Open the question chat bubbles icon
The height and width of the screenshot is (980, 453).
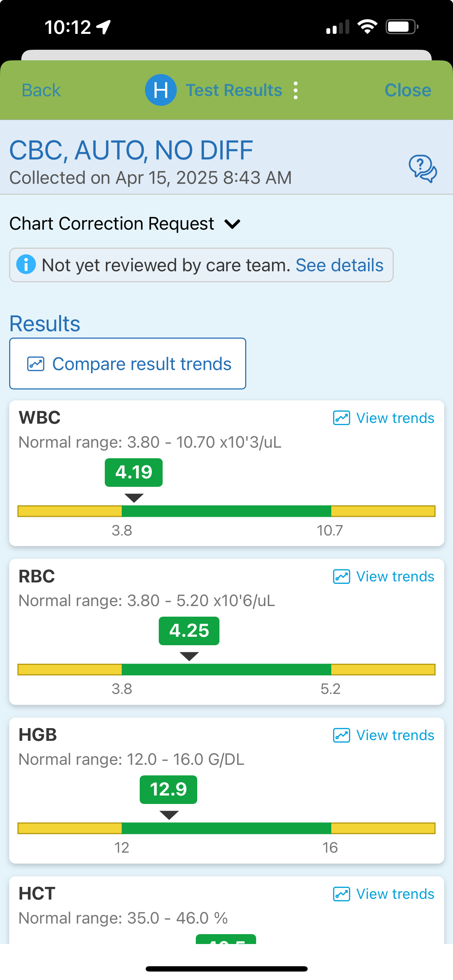point(423,168)
